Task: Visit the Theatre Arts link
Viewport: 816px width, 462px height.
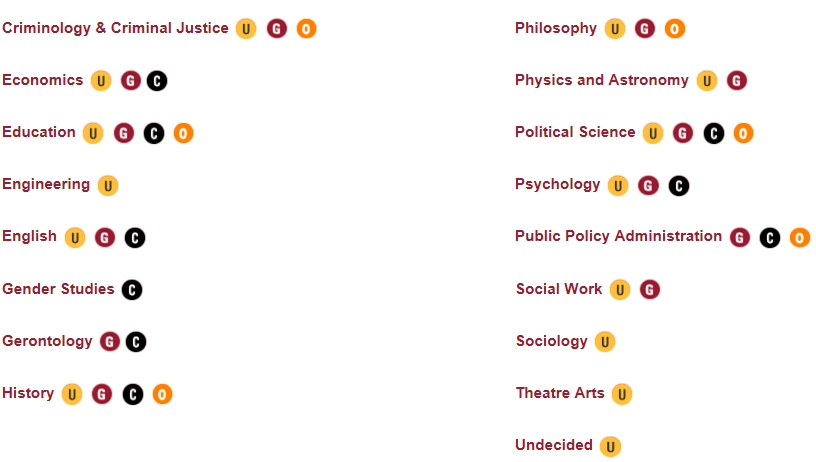Action: click(560, 393)
